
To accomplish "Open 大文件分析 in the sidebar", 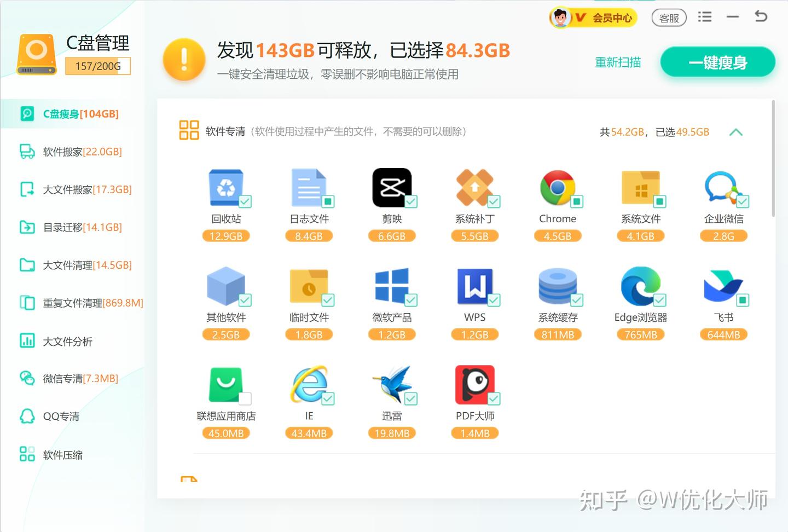I will [72, 341].
